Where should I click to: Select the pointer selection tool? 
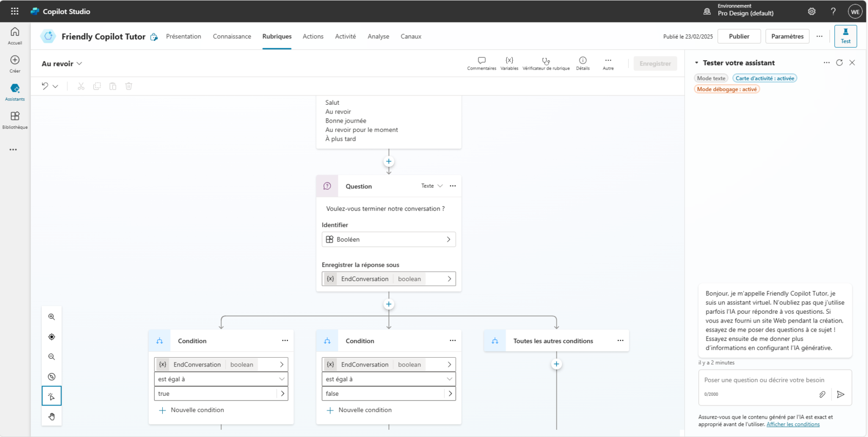click(52, 396)
